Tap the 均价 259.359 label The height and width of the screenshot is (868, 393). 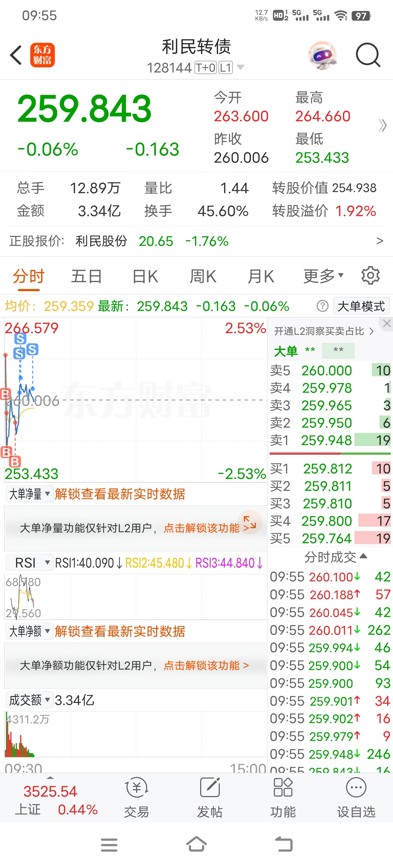pos(49,306)
